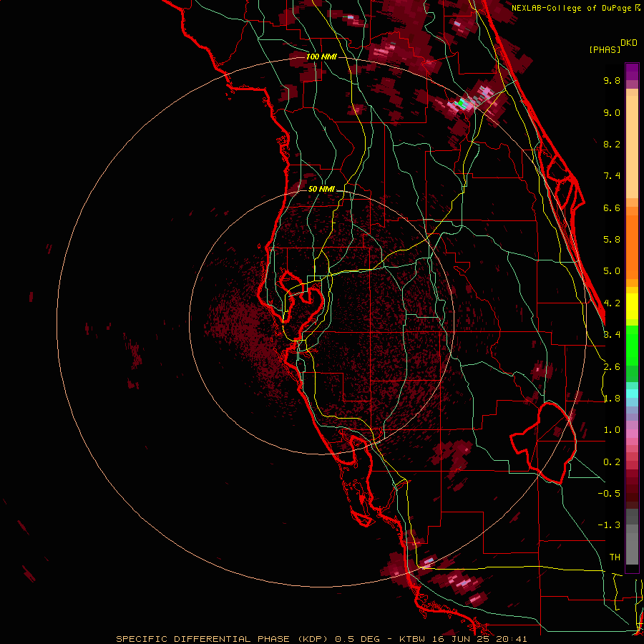This screenshot has height=644, width=644.
Task: Click the 100 NMI range ring label
Action: tap(321, 57)
